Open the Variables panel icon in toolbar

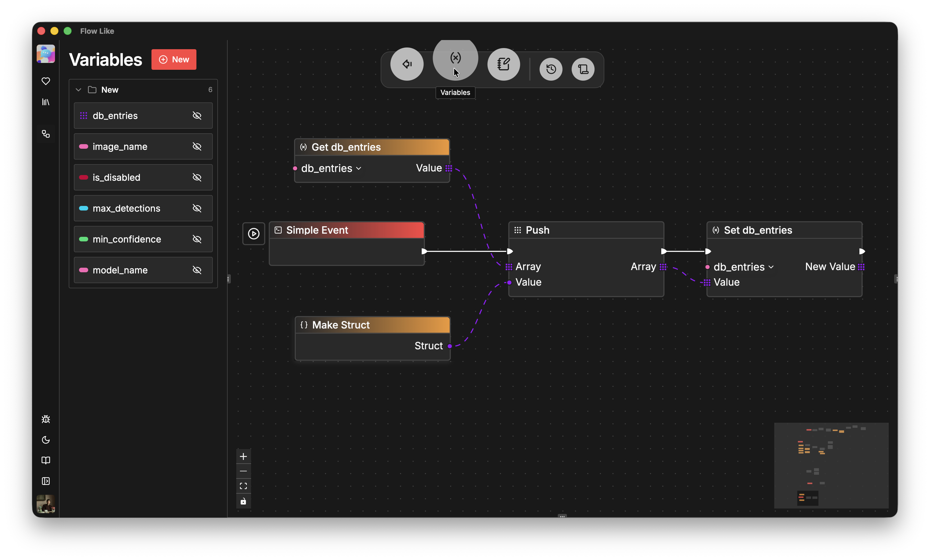point(455,58)
